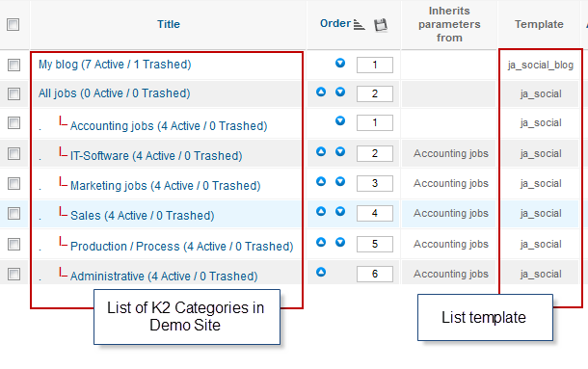Screen dimensions: 588x369
Task: Sort by the Order column header
Action: (335, 24)
